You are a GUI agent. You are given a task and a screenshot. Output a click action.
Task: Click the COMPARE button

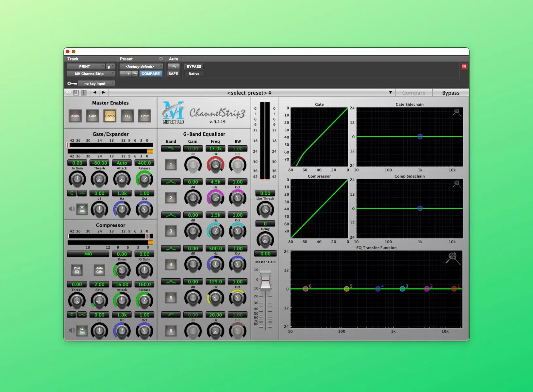pyautogui.click(x=151, y=73)
